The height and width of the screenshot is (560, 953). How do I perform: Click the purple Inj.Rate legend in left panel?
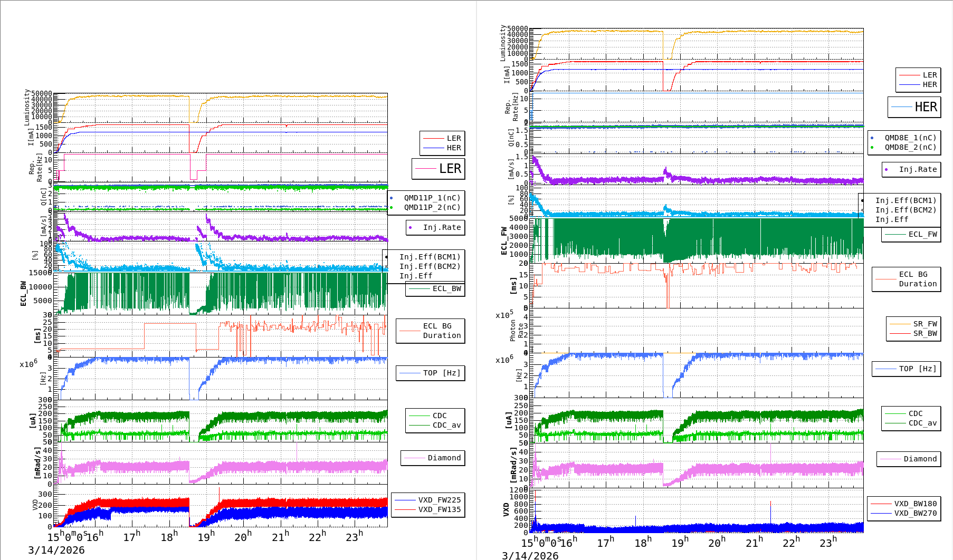[435, 227]
